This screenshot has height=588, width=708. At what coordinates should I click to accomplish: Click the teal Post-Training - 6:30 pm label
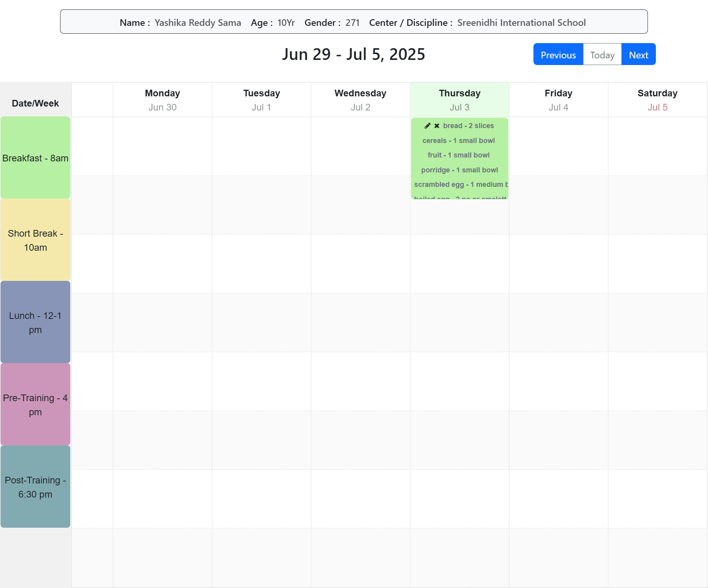[x=35, y=487]
